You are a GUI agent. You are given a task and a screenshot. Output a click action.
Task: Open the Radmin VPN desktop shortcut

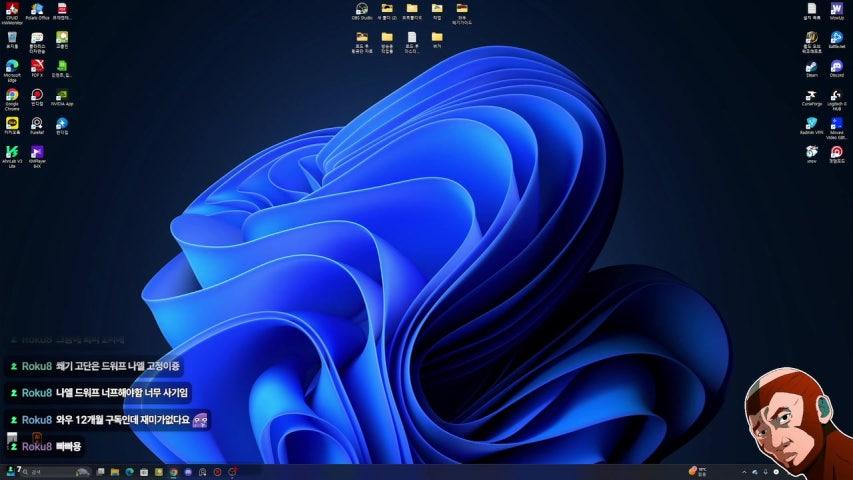(812, 123)
